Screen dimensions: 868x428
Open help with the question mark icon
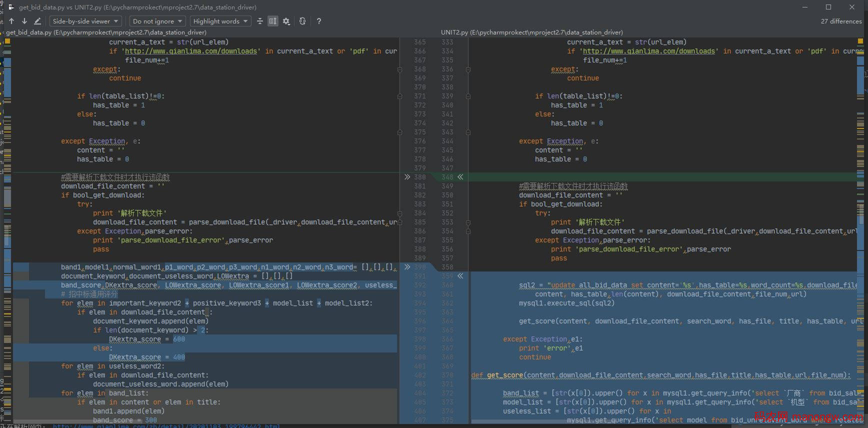point(318,21)
